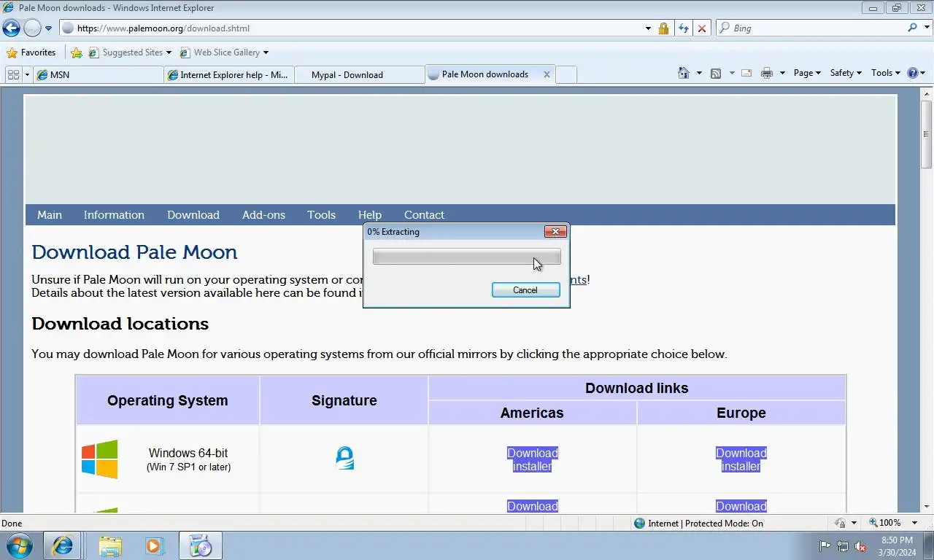Open the Favorites star button

click(31, 52)
